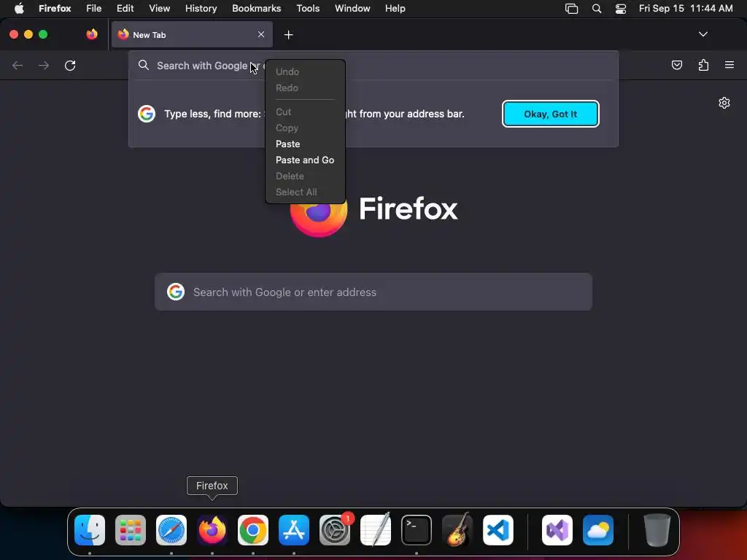Open GarageBand from the Dock
747x560 pixels.
457,530
